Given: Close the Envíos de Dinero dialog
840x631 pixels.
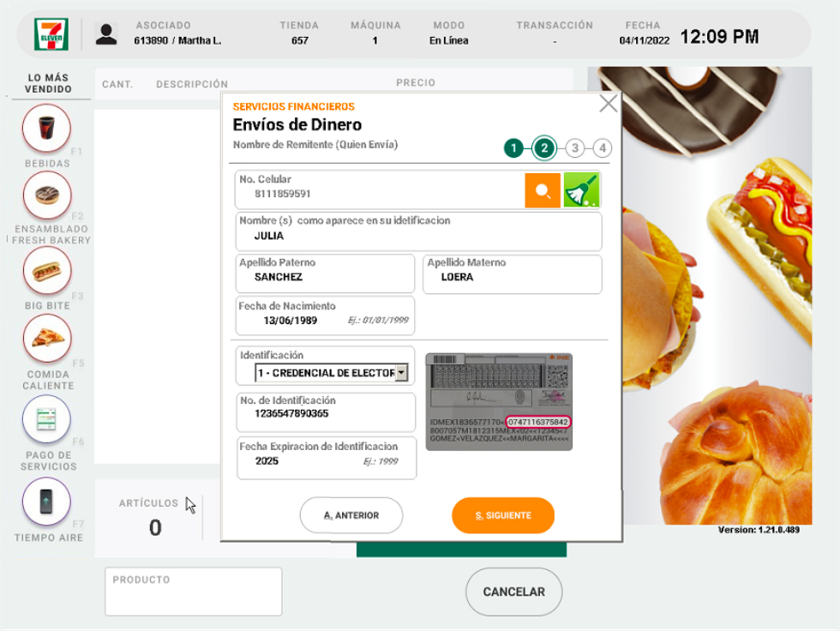Looking at the screenshot, I should tap(608, 104).
